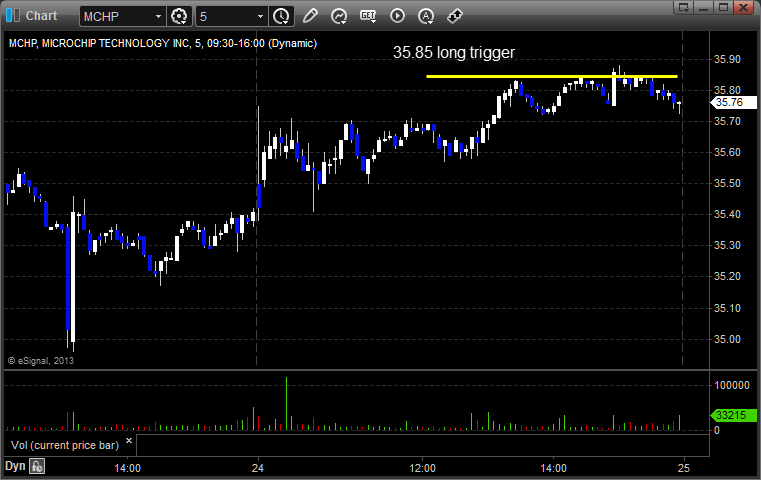Open the GET tools menu icon
Image resolution: width=761 pixels, height=480 pixels.
368,16
